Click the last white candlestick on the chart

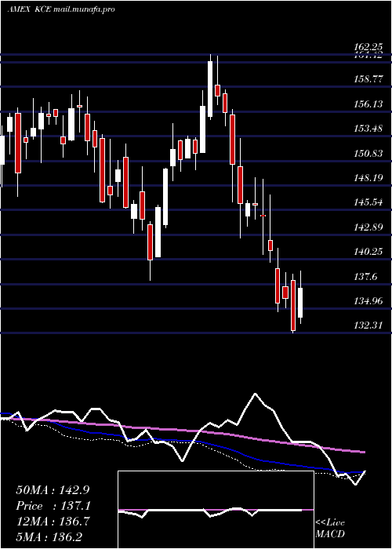point(300,303)
